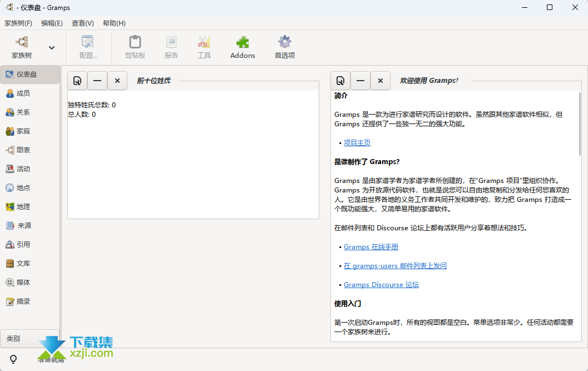The image size is (588, 371).
Task: Open the 配置 toolbar icon
Action: point(88,47)
